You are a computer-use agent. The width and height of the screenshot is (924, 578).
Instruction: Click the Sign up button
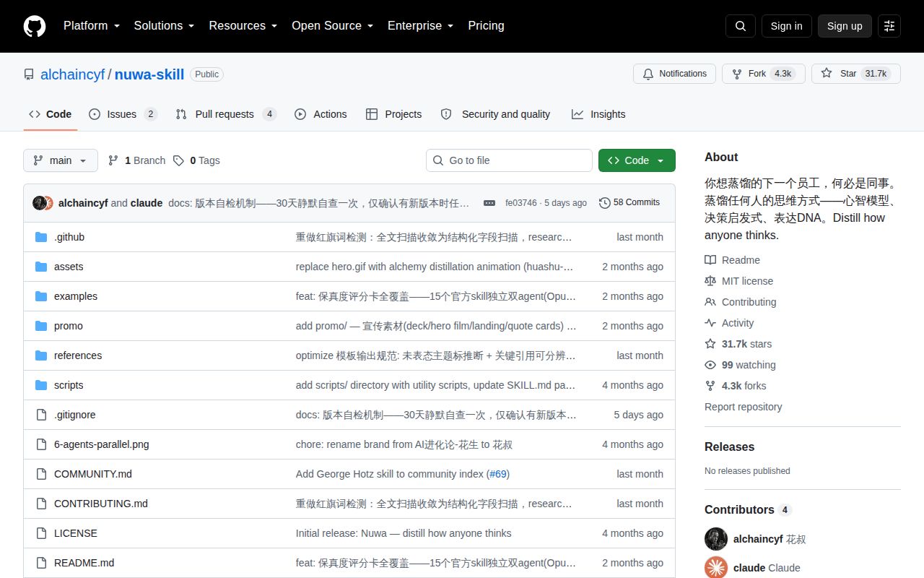[845, 26]
